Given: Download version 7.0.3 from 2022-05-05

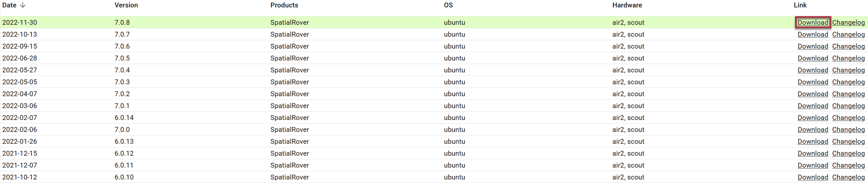Looking at the screenshot, I should point(813,82).
